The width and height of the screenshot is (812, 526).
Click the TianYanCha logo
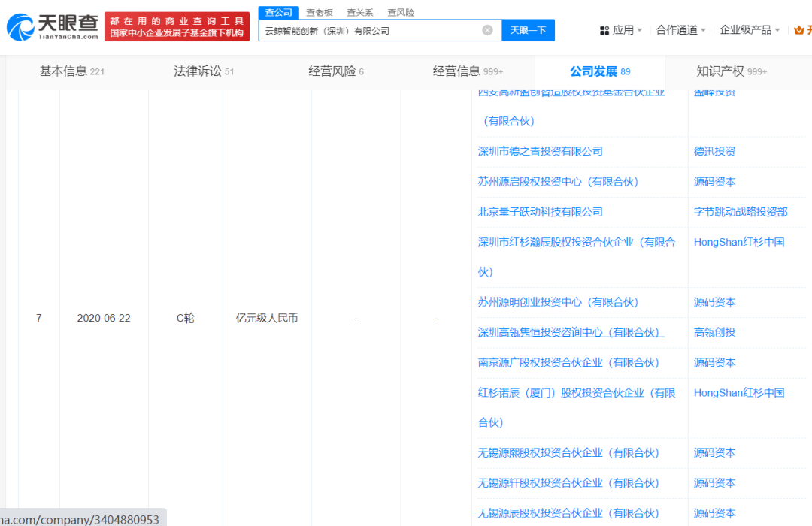pyautogui.click(x=53, y=27)
